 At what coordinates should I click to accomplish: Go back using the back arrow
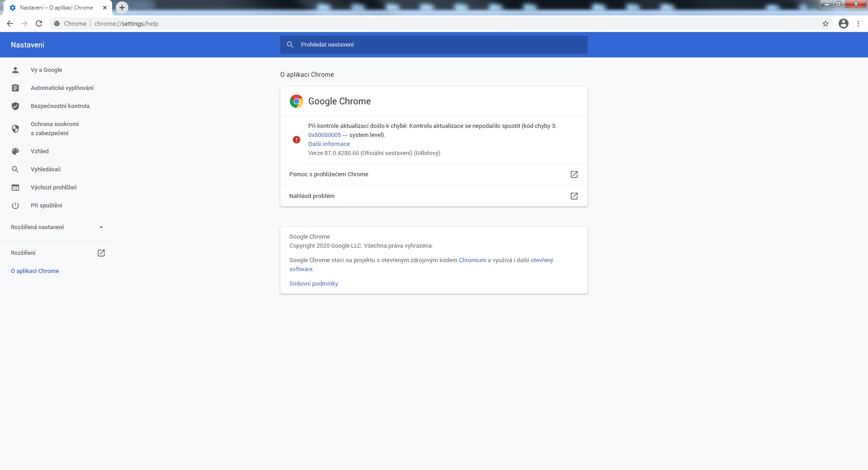10,23
